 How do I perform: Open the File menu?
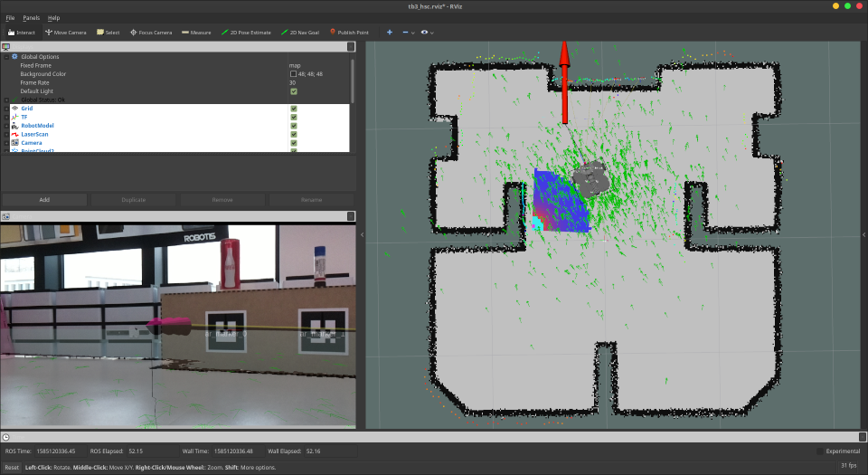[10, 18]
